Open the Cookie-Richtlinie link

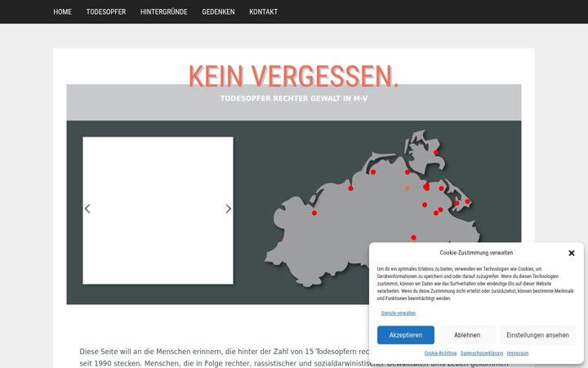(x=441, y=353)
